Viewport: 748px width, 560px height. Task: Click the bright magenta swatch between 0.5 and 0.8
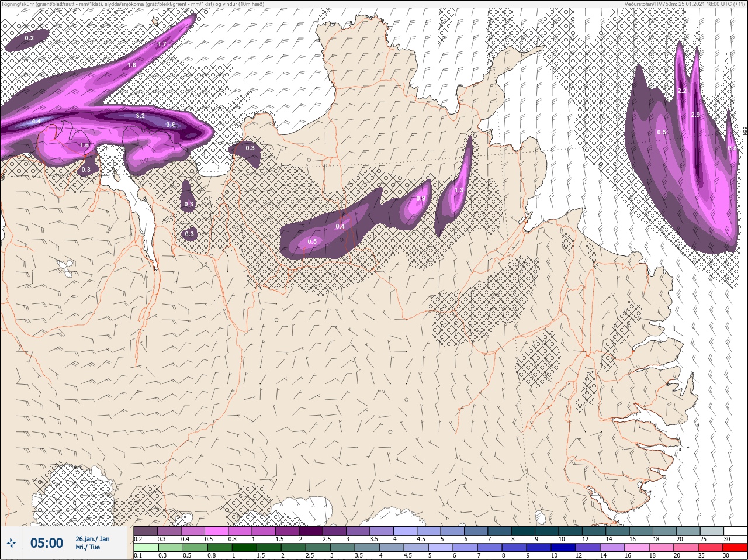(x=216, y=531)
